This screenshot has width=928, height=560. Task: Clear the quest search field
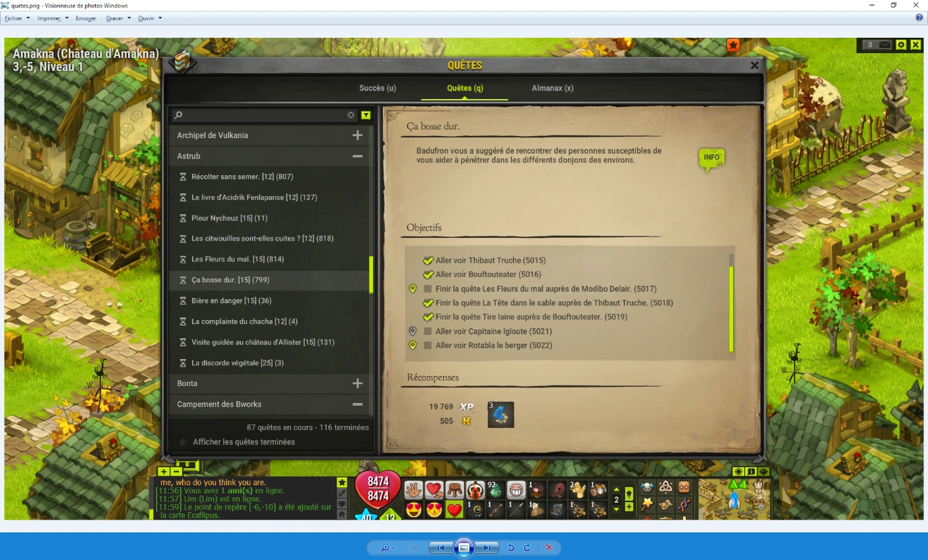(x=351, y=115)
